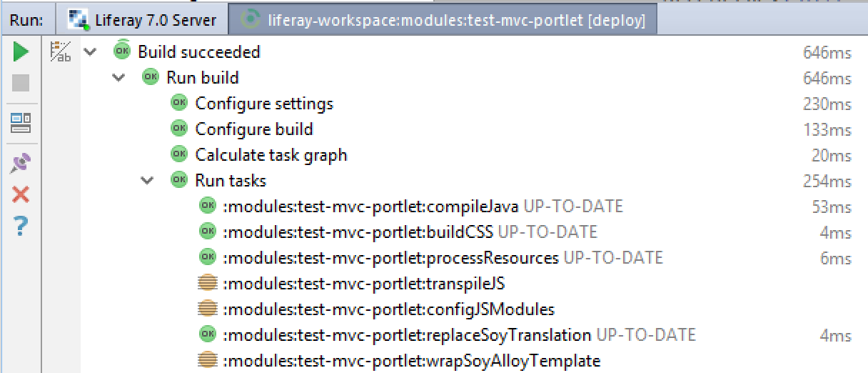Click skipped status icon beside configJSModules

click(207, 309)
